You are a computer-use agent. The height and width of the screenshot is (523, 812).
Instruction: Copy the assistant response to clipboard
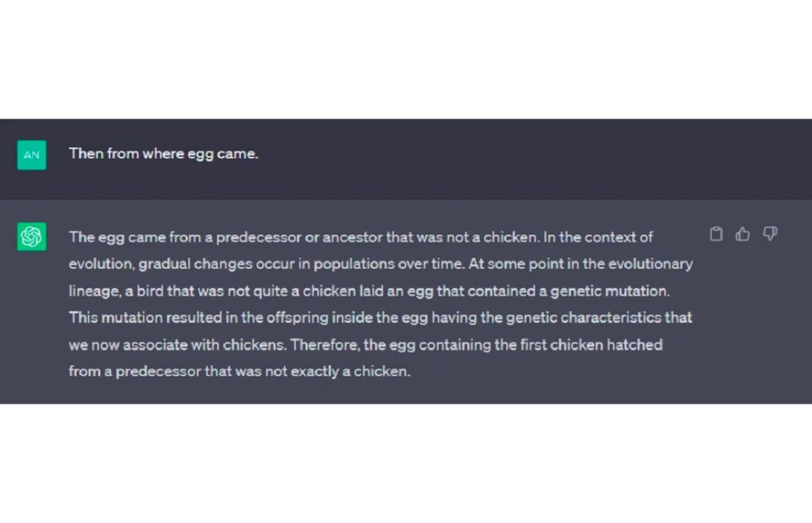(x=716, y=234)
